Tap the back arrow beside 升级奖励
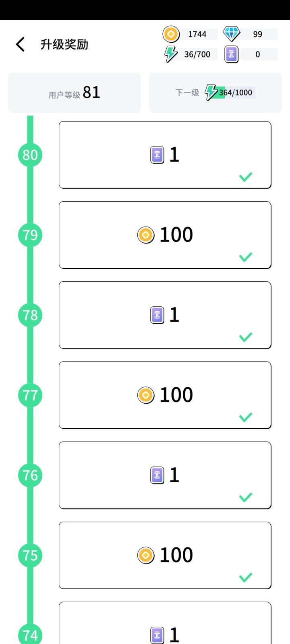This screenshot has width=290, height=644. [x=21, y=44]
